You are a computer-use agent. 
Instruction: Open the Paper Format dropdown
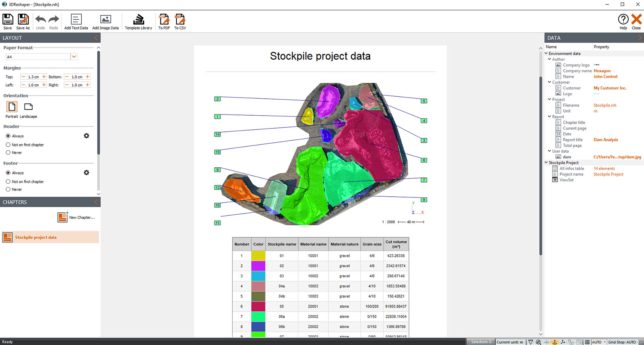point(74,57)
